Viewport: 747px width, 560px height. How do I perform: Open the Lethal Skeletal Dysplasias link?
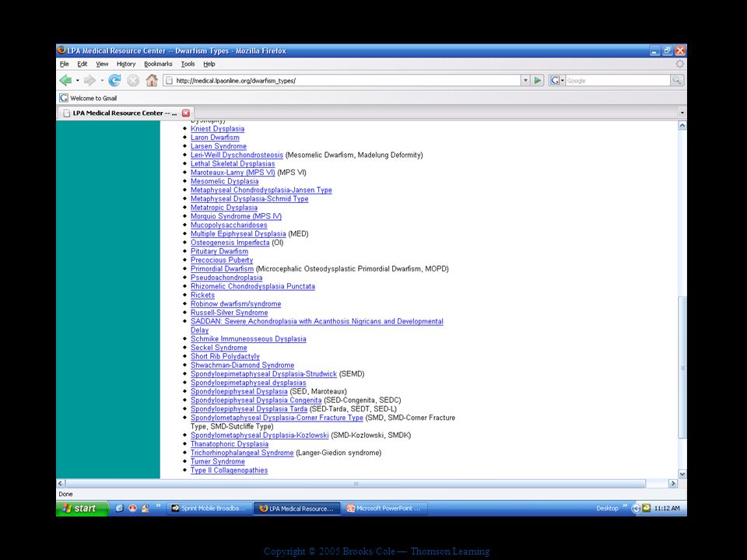(x=233, y=164)
